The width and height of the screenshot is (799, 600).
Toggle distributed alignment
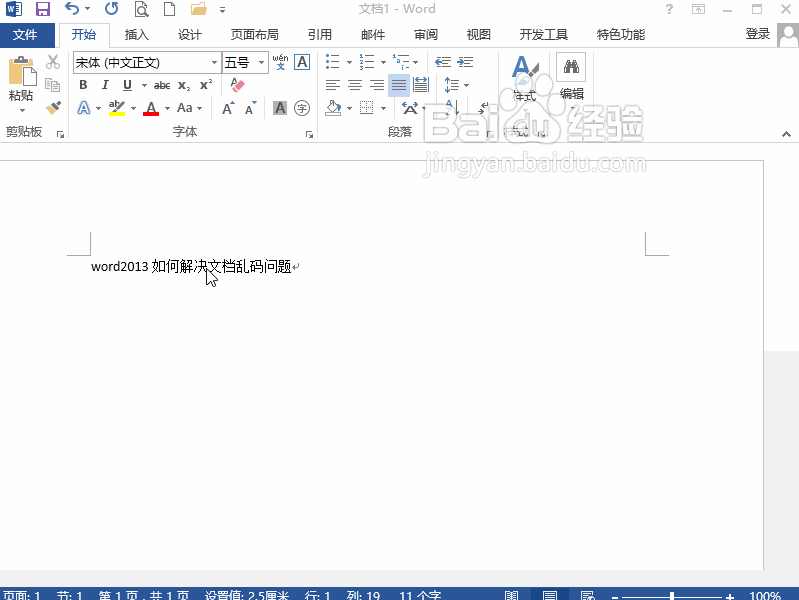[421, 85]
